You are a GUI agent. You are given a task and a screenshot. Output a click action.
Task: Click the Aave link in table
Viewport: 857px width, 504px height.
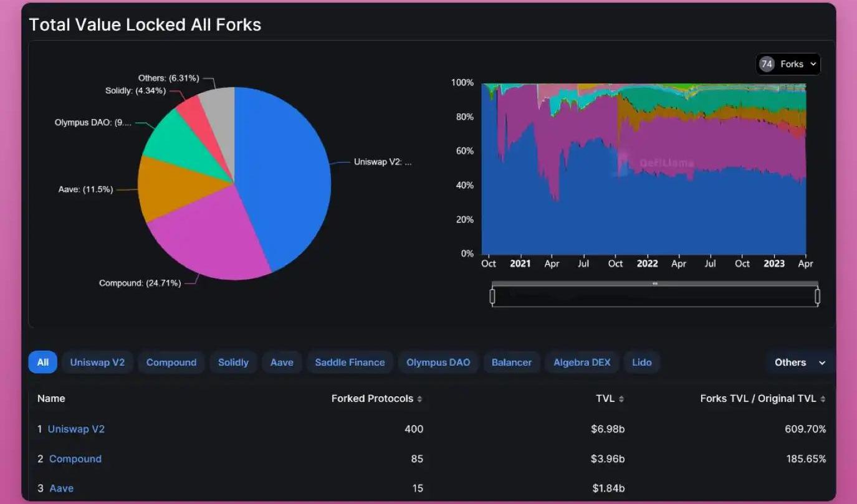click(x=61, y=488)
